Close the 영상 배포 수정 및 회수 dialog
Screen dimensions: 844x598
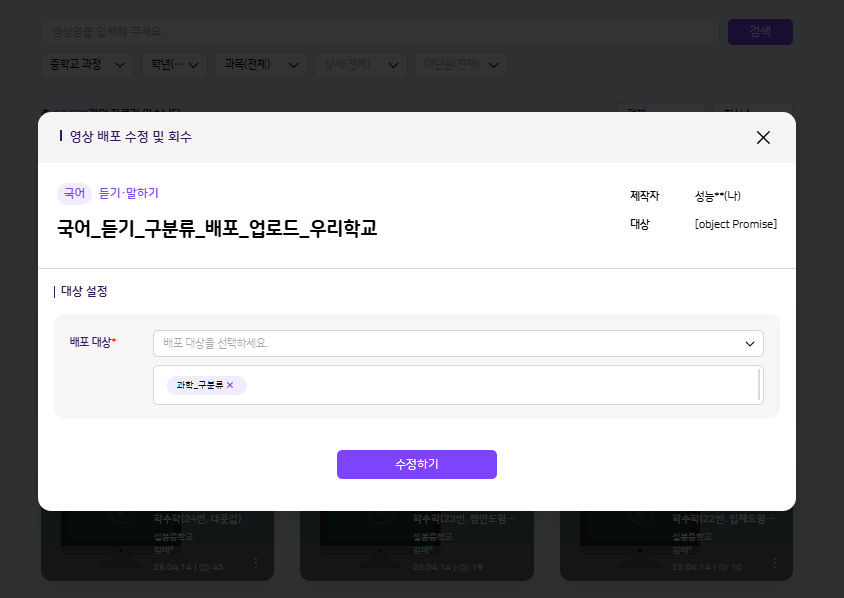click(x=763, y=138)
